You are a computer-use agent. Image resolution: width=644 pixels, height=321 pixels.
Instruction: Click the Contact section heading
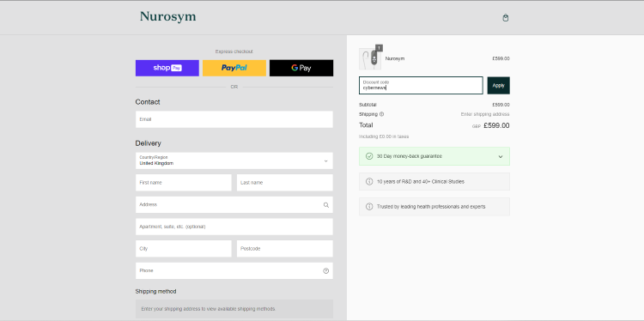[x=148, y=102]
